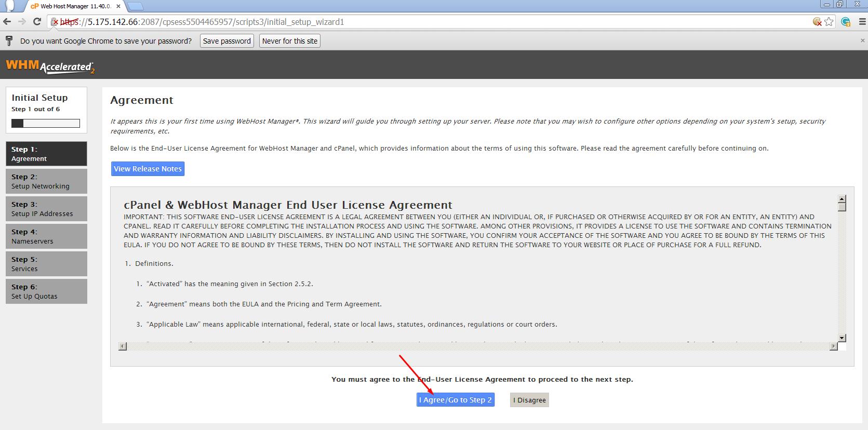The image size is (868, 430).
Task: Click the insecure HTTPS warning icon
Action: [54, 22]
